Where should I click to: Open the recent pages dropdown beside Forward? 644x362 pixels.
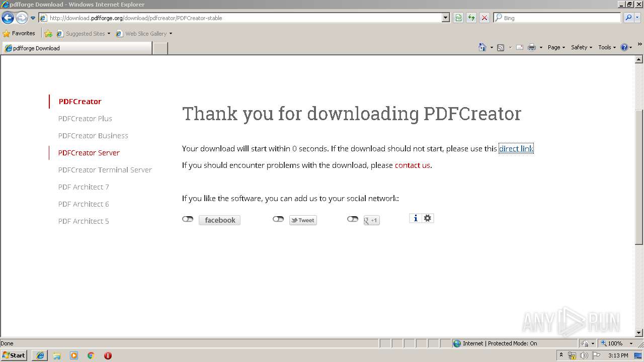tap(33, 18)
